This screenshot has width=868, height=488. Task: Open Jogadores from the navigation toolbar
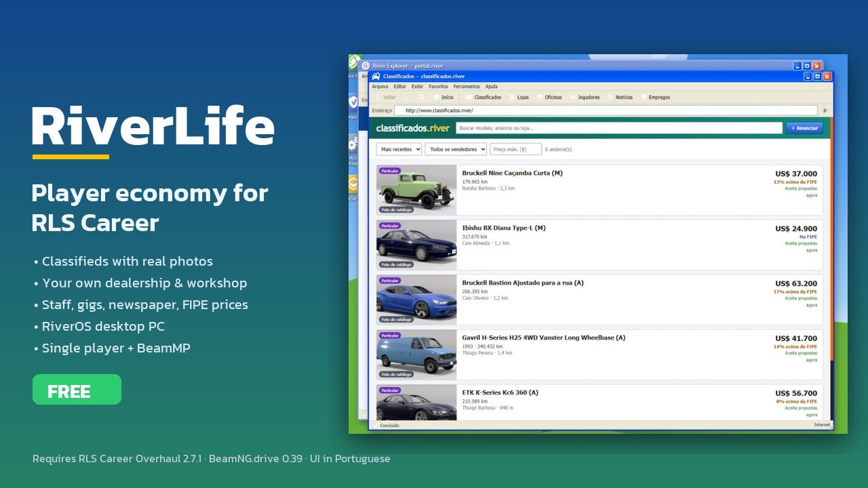pyautogui.click(x=585, y=97)
